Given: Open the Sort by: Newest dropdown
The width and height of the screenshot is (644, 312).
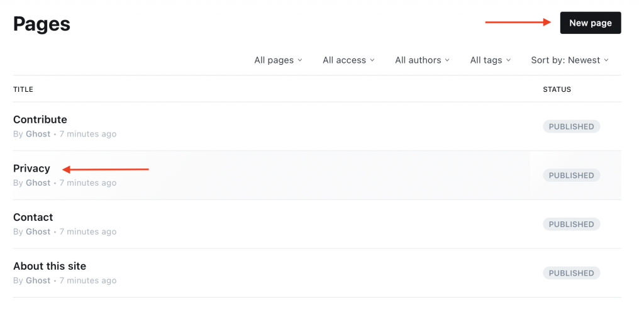Looking at the screenshot, I should pos(569,60).
